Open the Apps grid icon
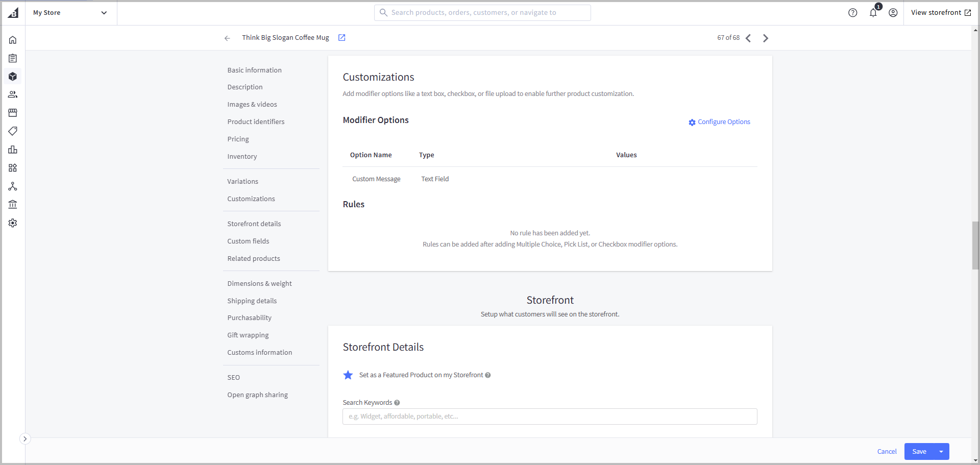The height and width of the screenshot is (465, 980). 13,168
